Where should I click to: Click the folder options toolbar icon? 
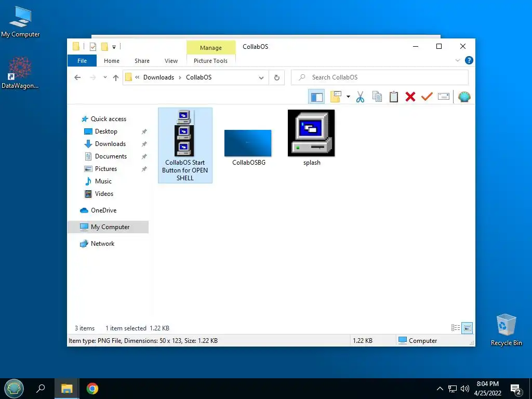coord(336,97)
